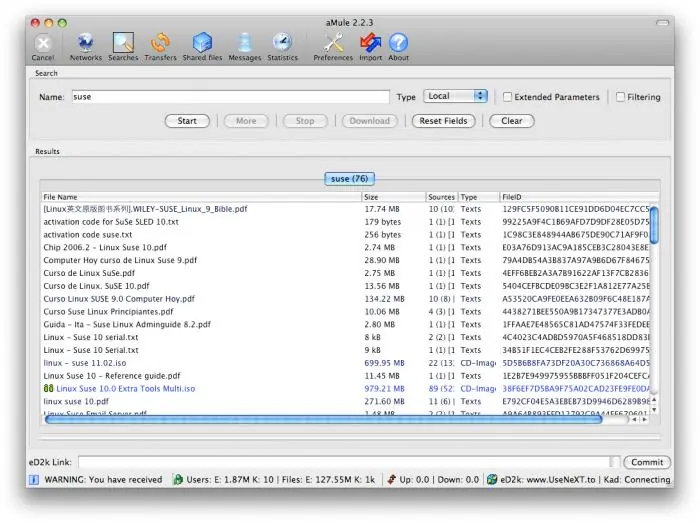The image size is (700, 523).
Task: Click the horizontal results scrollbar
Action: 324,419
